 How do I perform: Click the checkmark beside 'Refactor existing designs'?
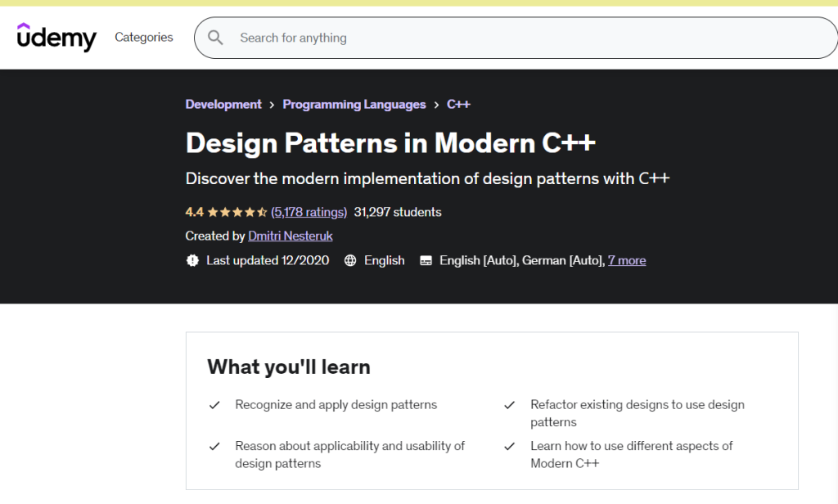click(510, 404)
